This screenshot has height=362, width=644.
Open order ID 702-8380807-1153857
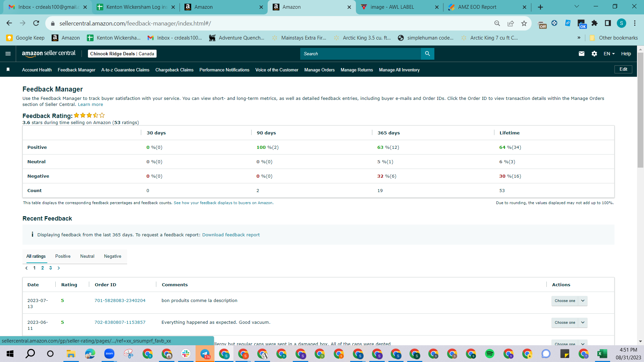click(120, 322)
